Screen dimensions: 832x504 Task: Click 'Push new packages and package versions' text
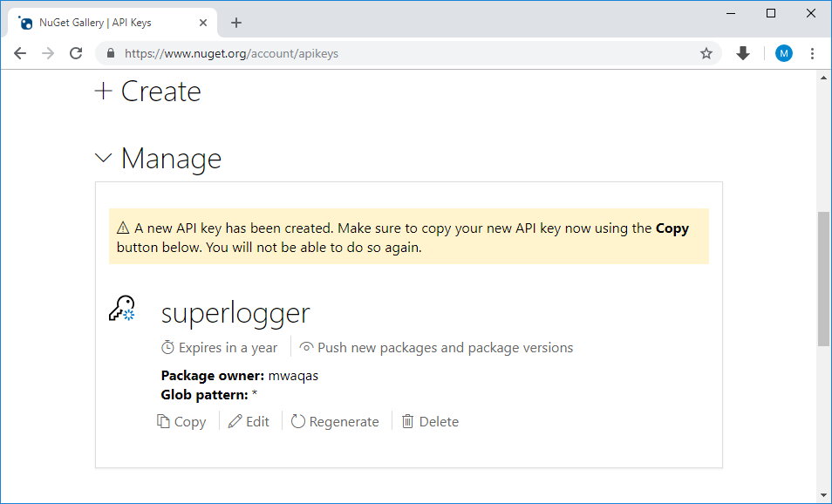pos(445,348)
